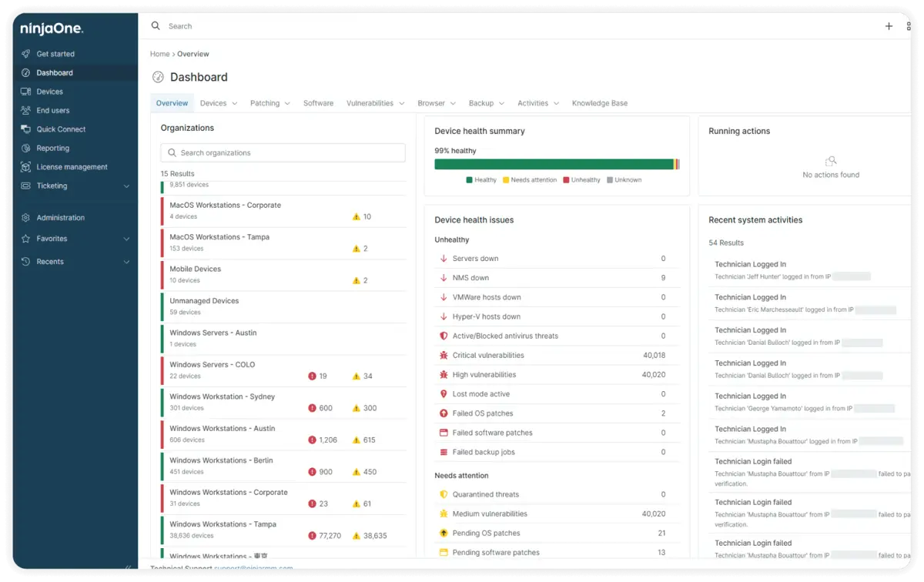924x582 pixels.
Task: Click red alert icon for Windows Servers - COLO
Action: [312, 376]
